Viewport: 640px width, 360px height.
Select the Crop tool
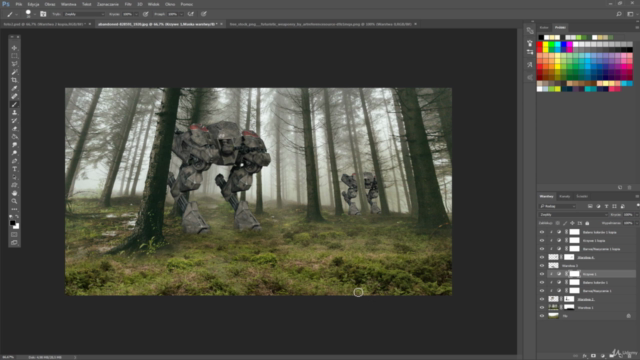14,80
